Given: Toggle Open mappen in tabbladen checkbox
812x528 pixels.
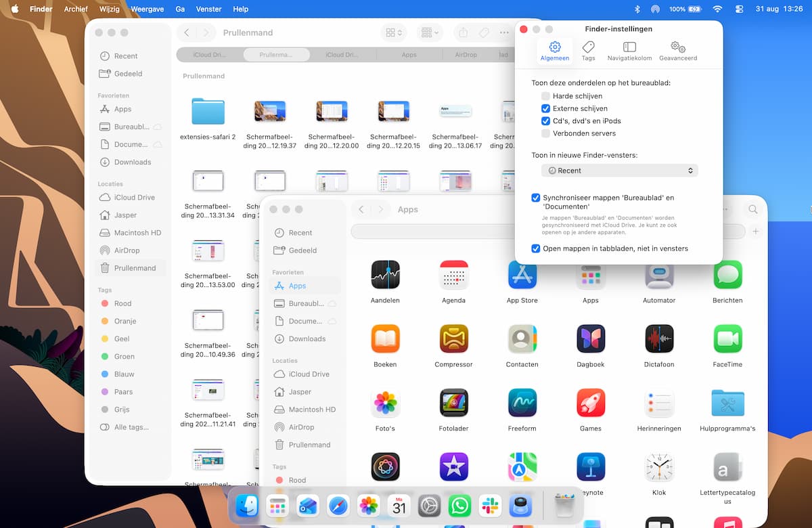Looking at the screenshot, I should 536,248.
